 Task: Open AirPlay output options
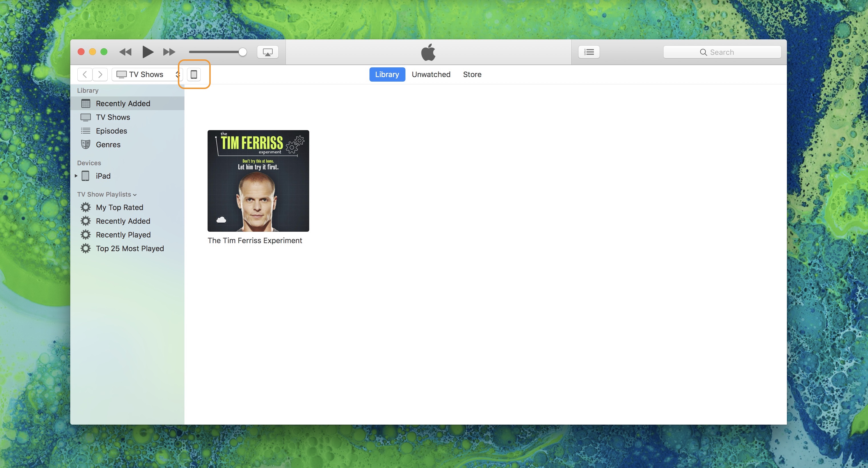tap(268, 52)
